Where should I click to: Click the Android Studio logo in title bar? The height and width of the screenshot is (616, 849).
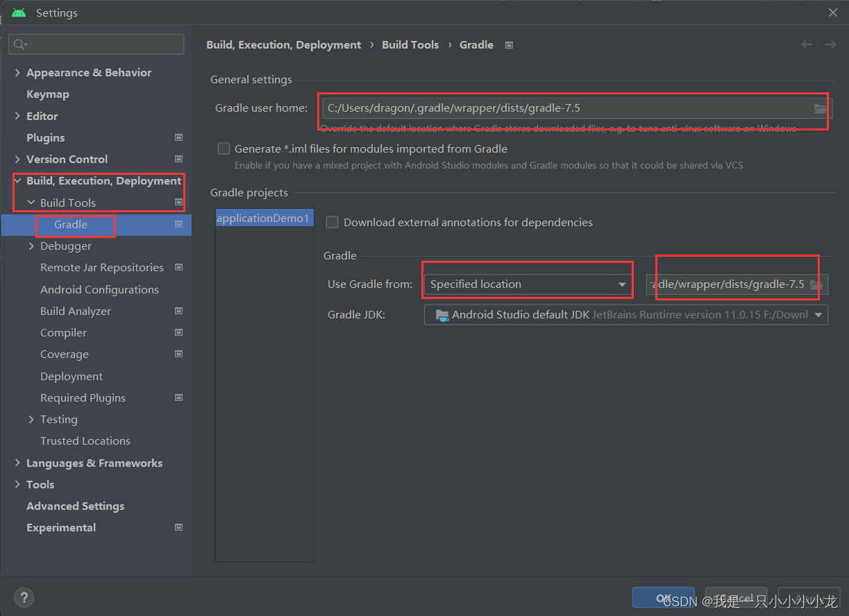(x=19, y=12)
